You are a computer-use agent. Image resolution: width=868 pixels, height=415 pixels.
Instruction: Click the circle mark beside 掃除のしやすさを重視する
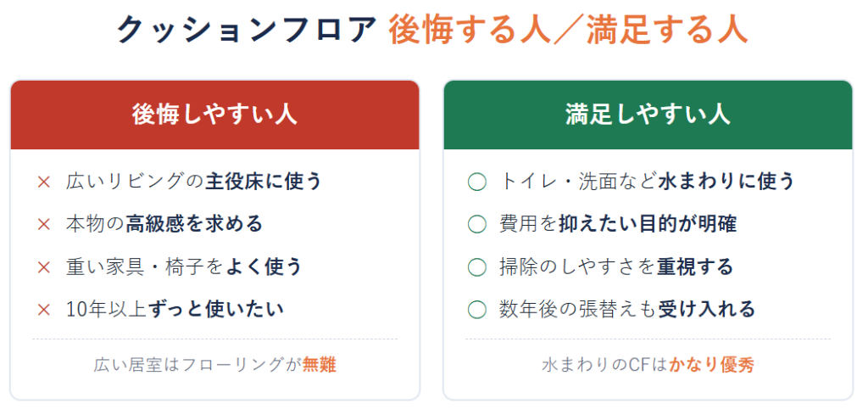476,267
